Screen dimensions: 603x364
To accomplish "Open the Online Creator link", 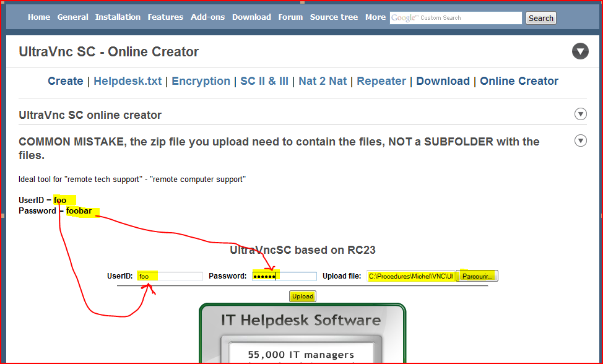I will [x=519, y=81].
